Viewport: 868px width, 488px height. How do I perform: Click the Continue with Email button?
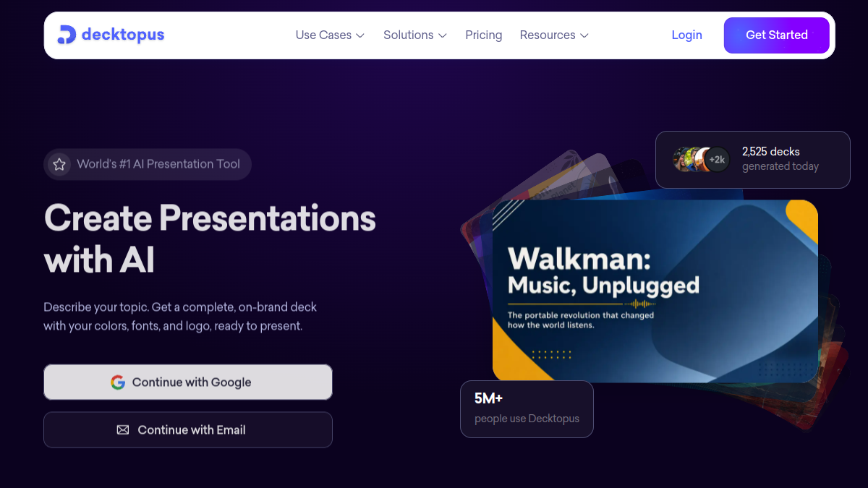tap(188, 429)
